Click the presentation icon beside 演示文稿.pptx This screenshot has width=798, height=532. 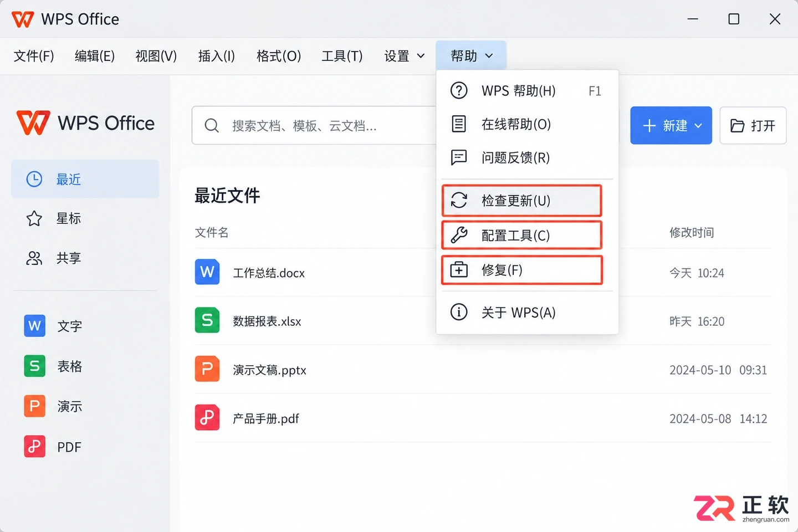[207, 369]
